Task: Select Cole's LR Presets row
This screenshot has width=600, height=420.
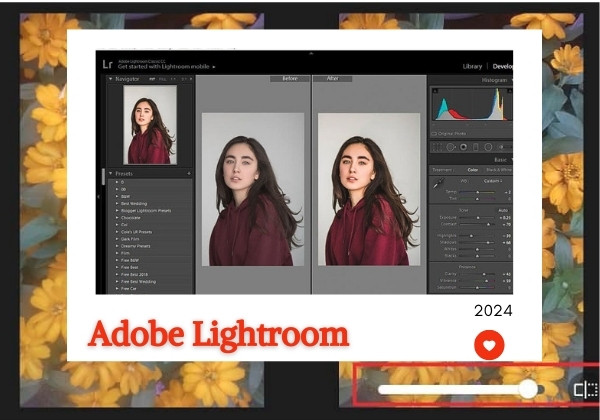Action: (x=150, y=232)
